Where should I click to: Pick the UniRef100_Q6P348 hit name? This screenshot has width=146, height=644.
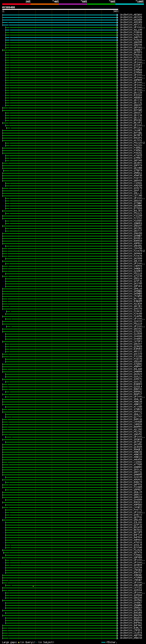(x=131, y=161)
